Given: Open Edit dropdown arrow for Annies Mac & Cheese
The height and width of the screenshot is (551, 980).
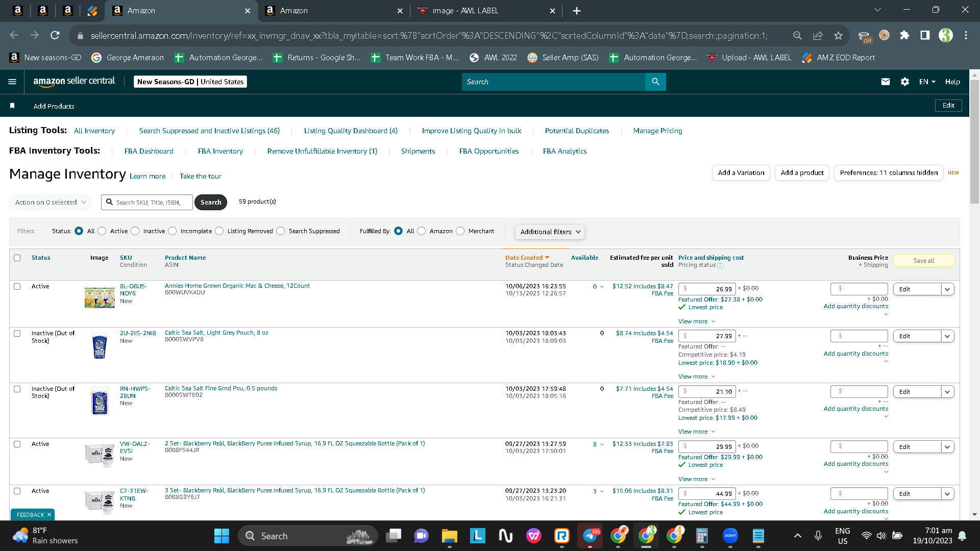Looking at the screenshot, I should (948, 289).
